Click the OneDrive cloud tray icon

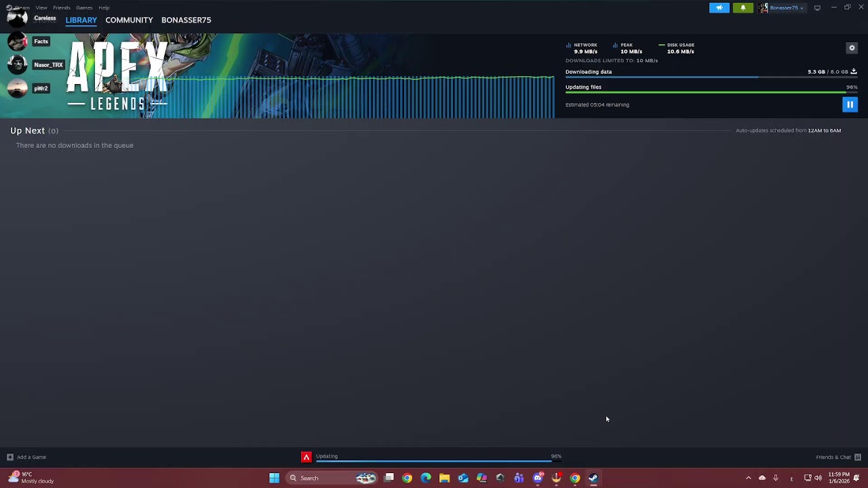click(x=762, y=478)
